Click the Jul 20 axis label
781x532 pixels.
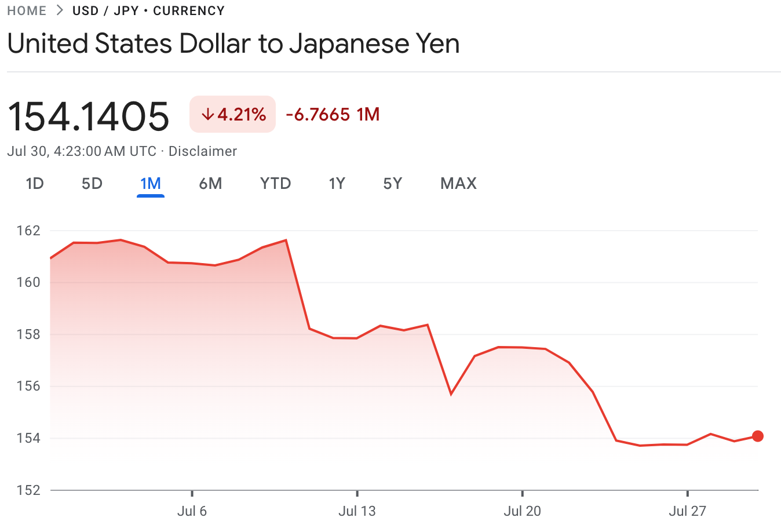click(x=522, y=511)
